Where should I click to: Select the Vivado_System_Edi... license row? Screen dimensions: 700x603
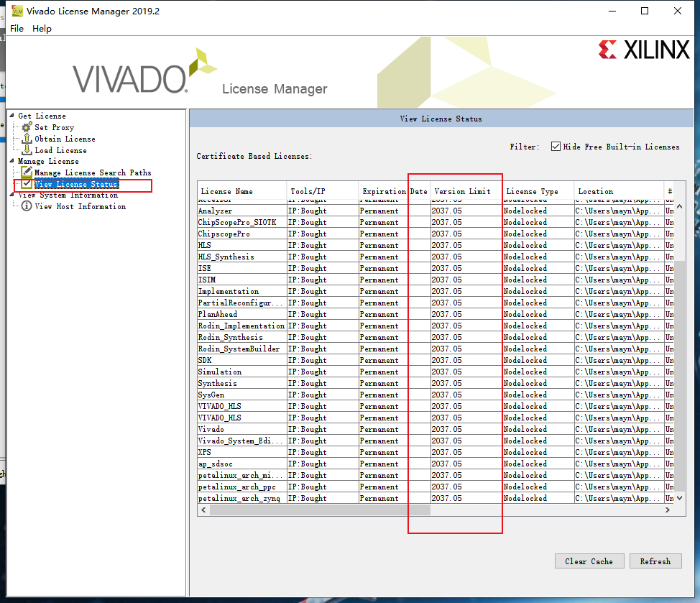[x=436, y=441]
